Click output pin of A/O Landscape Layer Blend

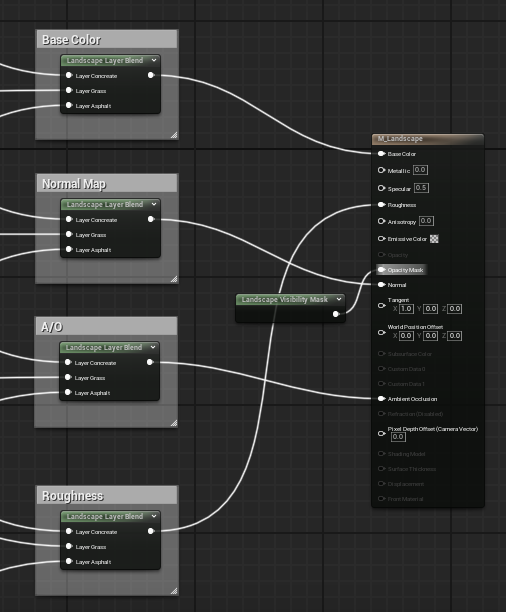tap(150, 362)
